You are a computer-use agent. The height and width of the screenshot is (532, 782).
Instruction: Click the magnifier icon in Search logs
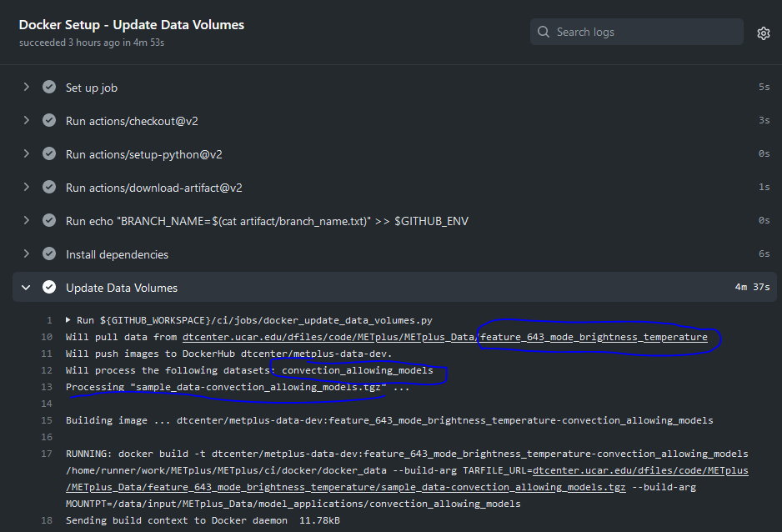click(543, 32)
